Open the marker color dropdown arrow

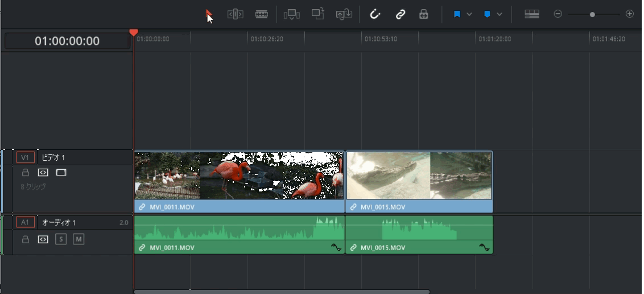[499, 14]
